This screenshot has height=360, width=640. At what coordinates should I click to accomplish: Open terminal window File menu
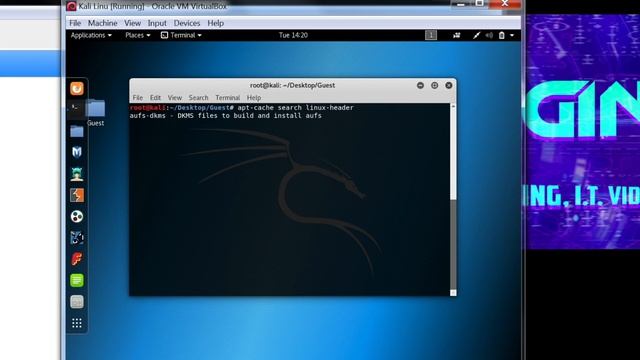(138, 98)
